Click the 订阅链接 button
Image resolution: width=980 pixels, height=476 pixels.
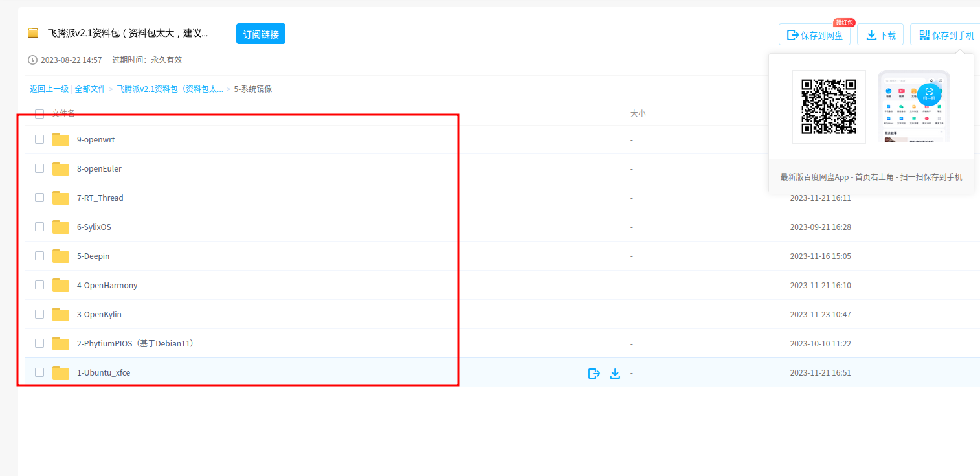261,34
